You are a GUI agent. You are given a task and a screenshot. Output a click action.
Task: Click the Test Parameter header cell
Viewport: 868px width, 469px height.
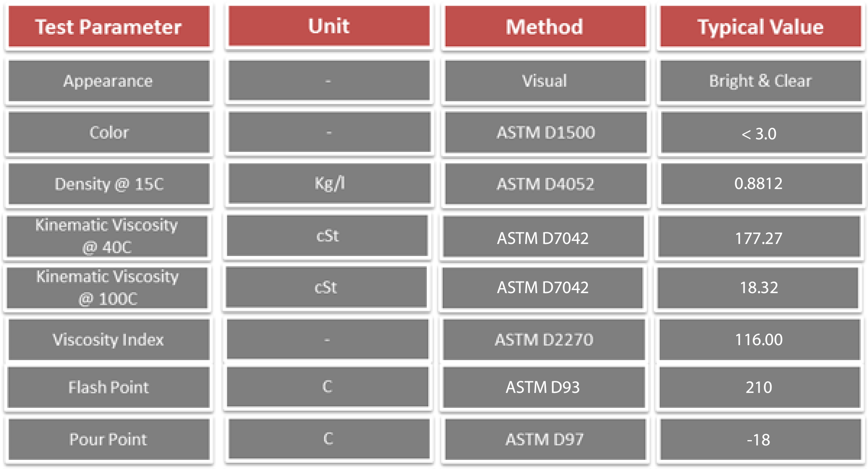[108, 27]
